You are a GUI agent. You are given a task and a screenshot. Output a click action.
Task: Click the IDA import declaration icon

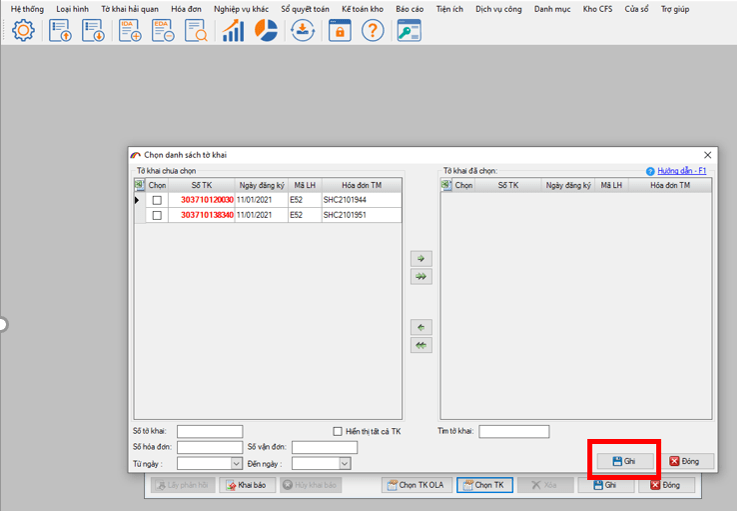(x=131, y=31)
